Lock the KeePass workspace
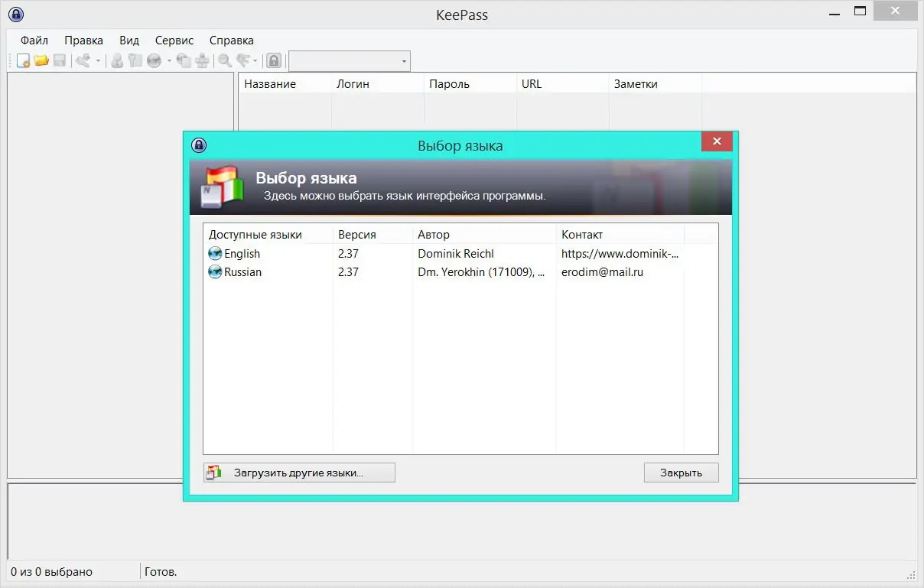 (274, 60)
